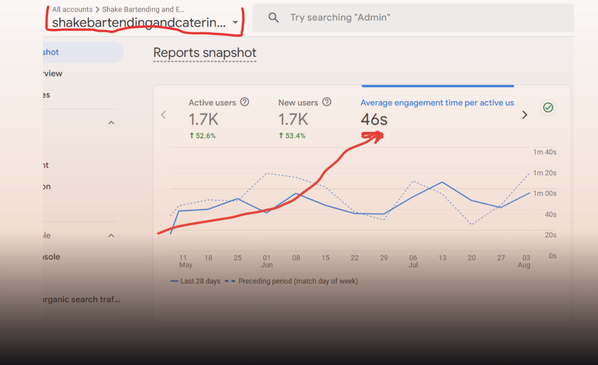Go to next metrics with right chevron
Image resolution: width=598 pixels, height=365 pixels.
pos(525,115)
